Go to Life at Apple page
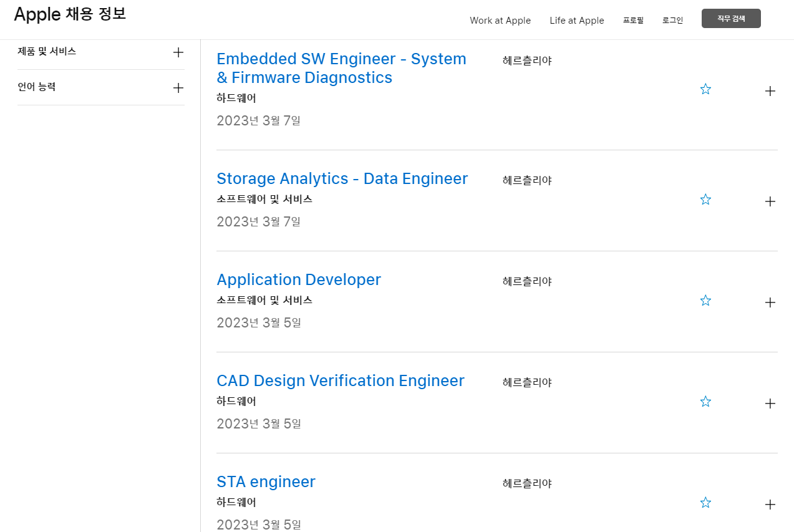This screenshot has width=794, height=532. 577,21
